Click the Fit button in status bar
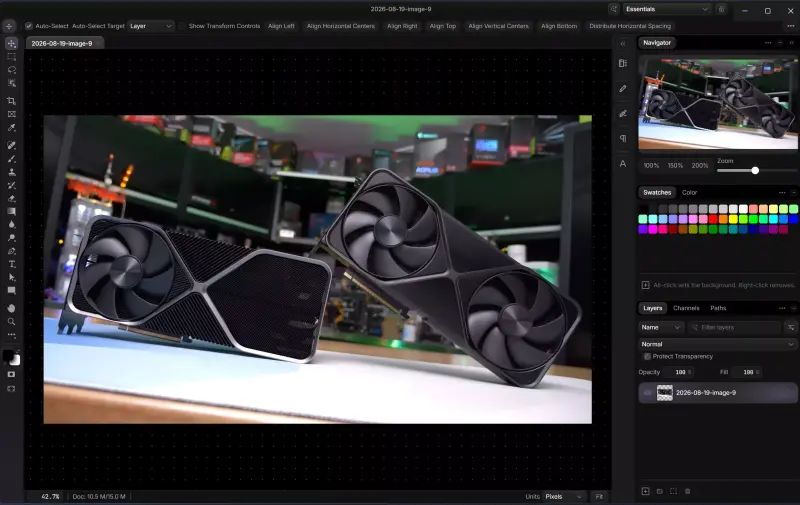This screenshot has height=505, width=800. tap(599, 496)
